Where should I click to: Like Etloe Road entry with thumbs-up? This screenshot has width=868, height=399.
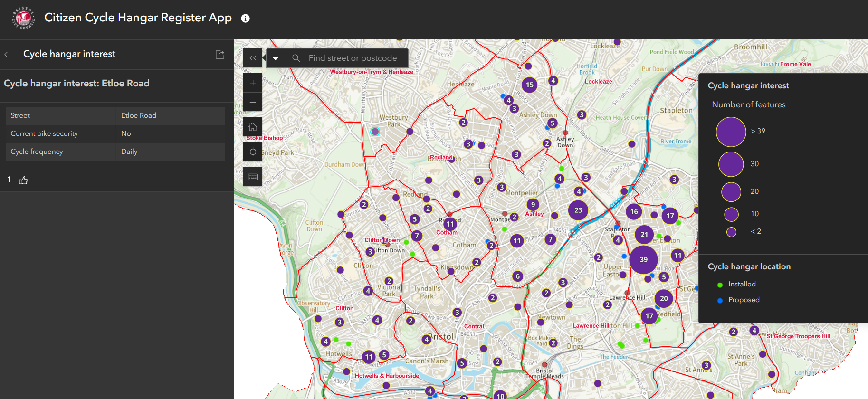pos(23,180)
